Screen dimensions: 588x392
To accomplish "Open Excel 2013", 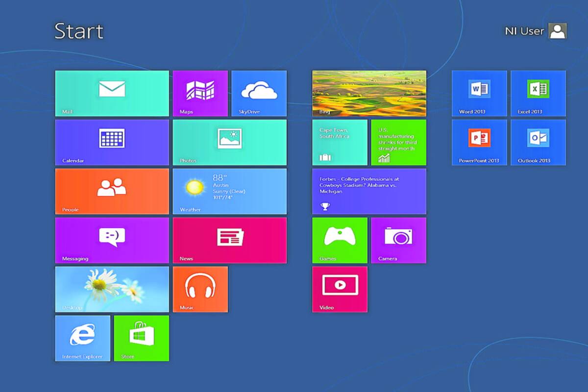I will coord(538,93).
